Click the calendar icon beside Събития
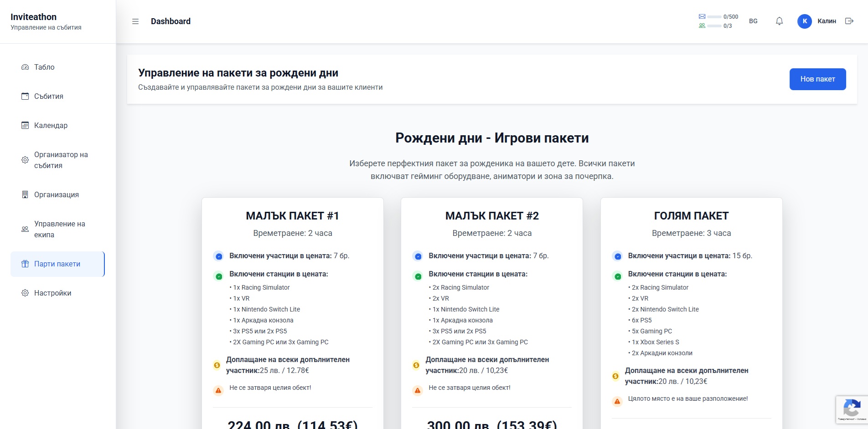 [x=24, y=96]
